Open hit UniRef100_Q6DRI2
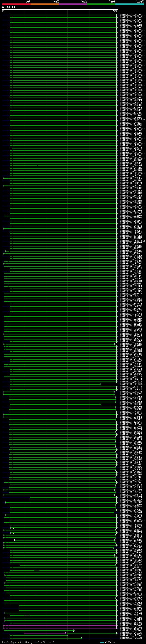 131,103
